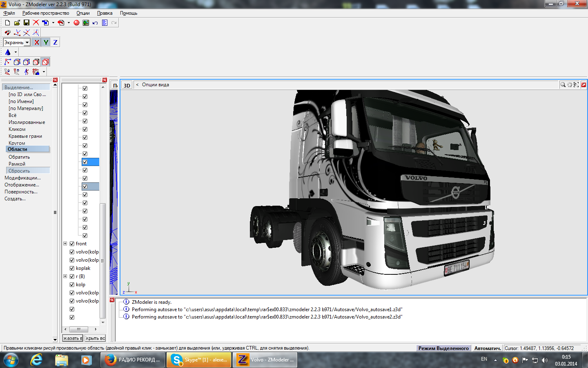Click the zoom magnifier icon in viewport

(563, 85)
